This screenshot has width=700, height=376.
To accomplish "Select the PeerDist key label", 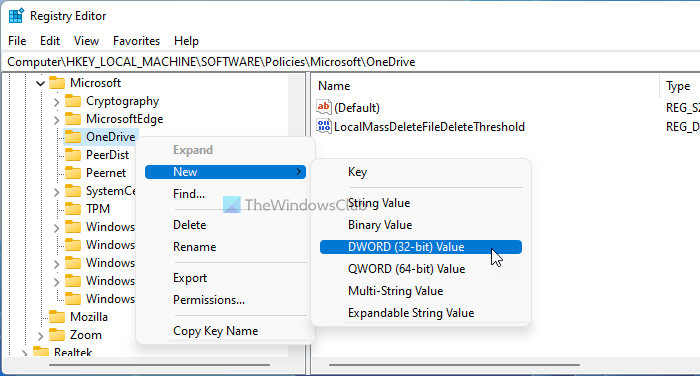I will tap(108, 155).
